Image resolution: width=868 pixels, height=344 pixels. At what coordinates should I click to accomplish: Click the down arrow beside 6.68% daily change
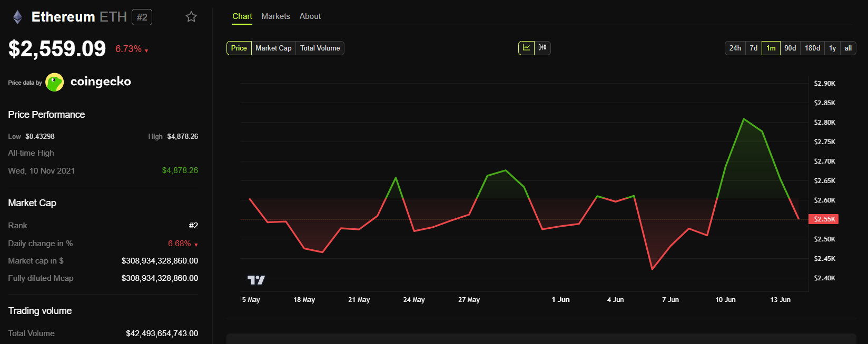coord(196,245)
